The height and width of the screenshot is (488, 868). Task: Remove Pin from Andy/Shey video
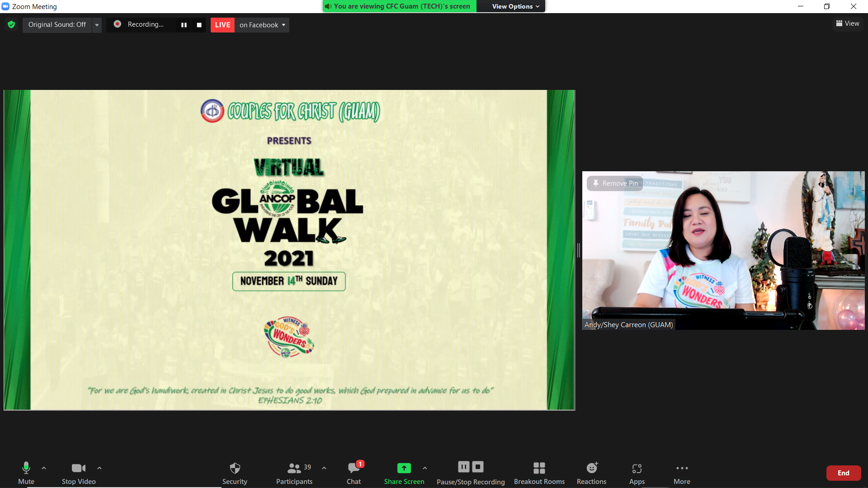pyautogui.click(x=615, y=183)
